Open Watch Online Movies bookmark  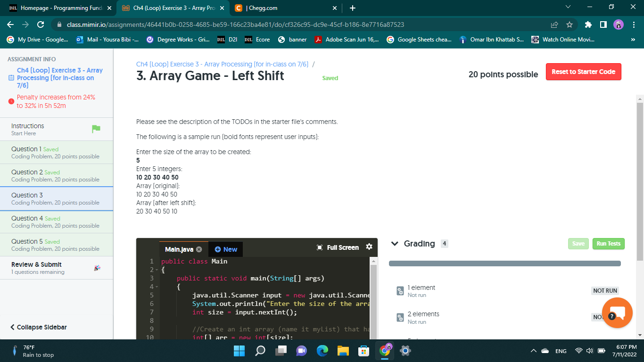(x=563, y=40)
